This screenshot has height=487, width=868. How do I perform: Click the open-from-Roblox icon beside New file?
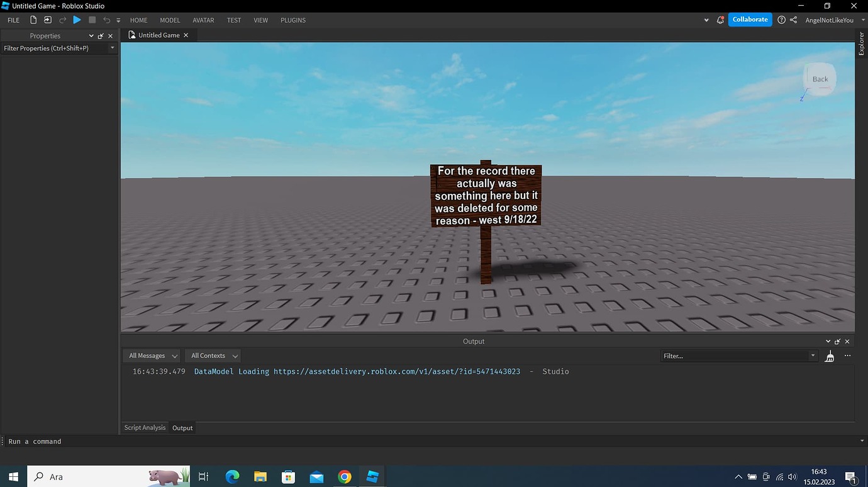48,20
